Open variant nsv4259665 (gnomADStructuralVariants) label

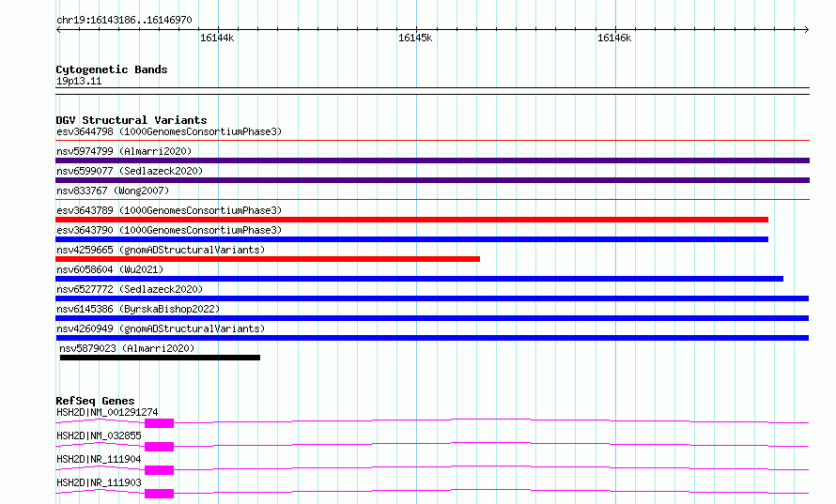pyautogui.click(x=161, y=250)
